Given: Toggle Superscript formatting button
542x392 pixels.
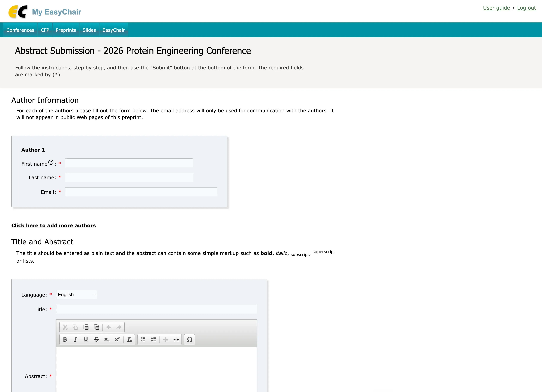Looking at the screenshot, I should click(x=117, y=339).
